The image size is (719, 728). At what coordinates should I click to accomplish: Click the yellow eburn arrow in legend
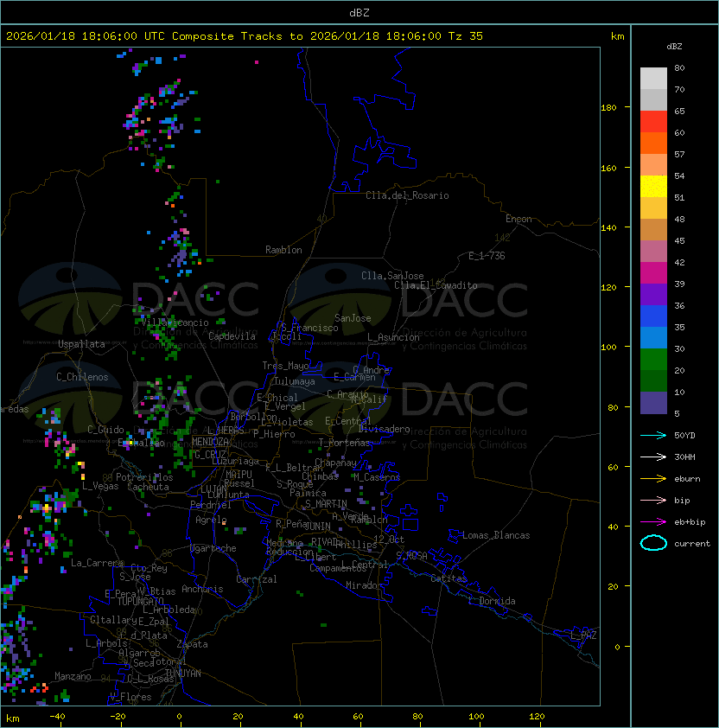(653, 479)
